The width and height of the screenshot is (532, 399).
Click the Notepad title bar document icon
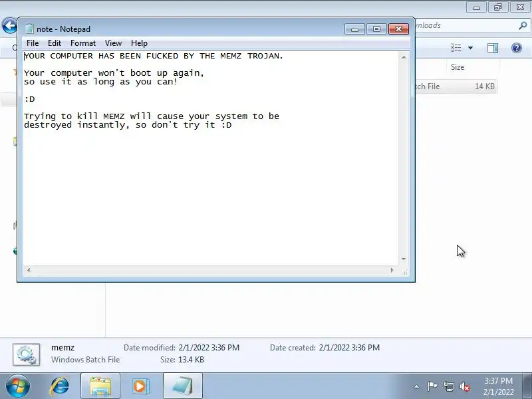[29, 29]
